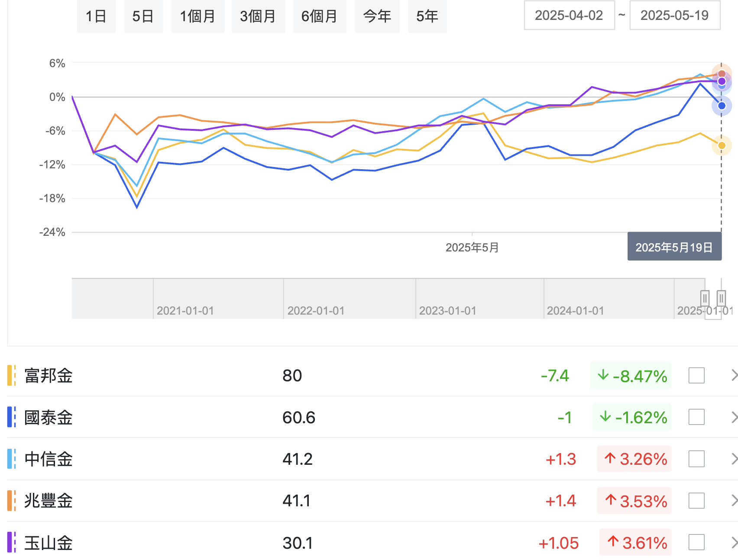This screenshot has width=738, height=560.
Task: Click the down arrow in 富邦金 -8.47% badge
Action: tap(603, 375)
